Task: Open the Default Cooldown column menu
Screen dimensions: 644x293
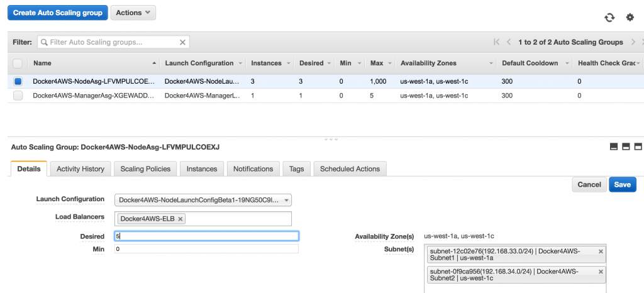Action: tap(567, 64)
